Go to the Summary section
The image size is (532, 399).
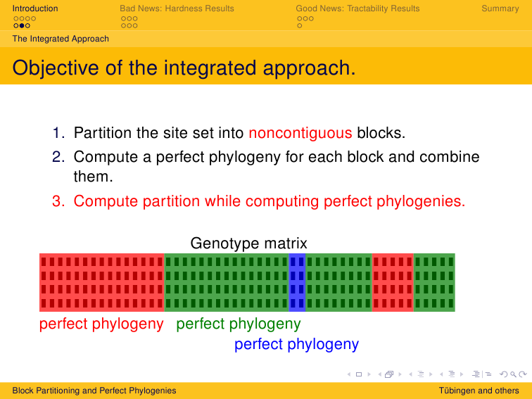[x=500, y=8]
